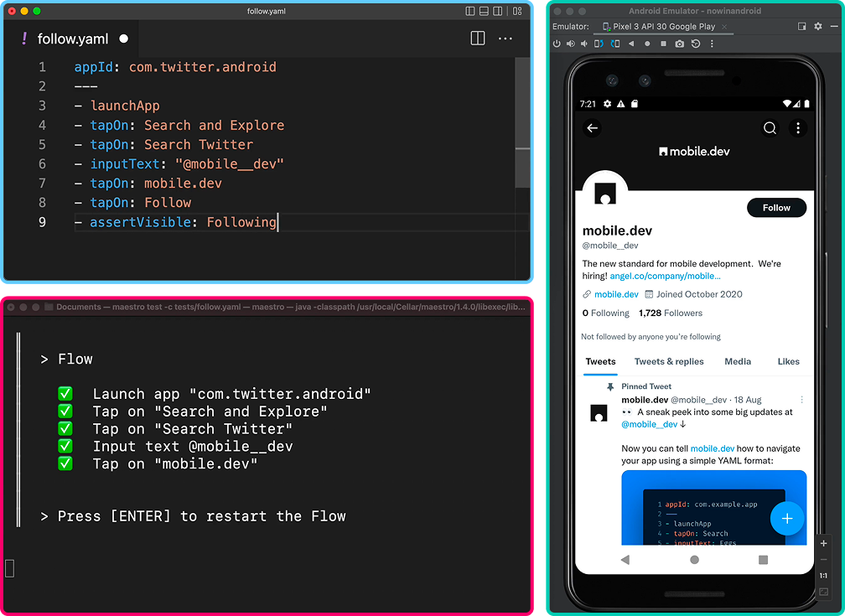Screen dimensions: 845x616
Task: Tap the search magnifier on Twitter profile
Action: click(770, 127)
